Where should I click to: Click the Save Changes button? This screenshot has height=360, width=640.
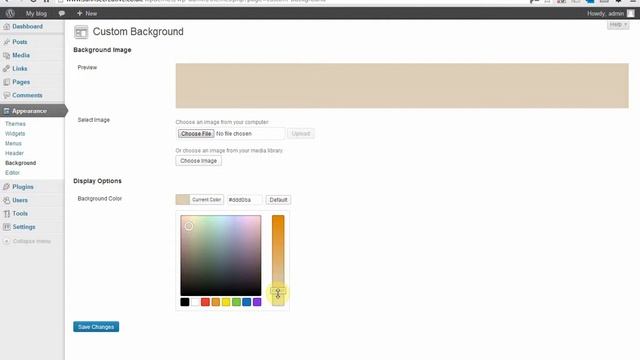pyautogui.click(x=96, y=327)
